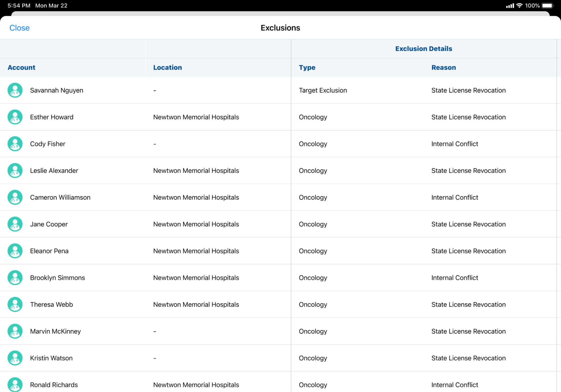This screenshot has width=561, height=392.
Task: Click Savannah Nguyen's doctor avatar icon
Action: [15, 90]
